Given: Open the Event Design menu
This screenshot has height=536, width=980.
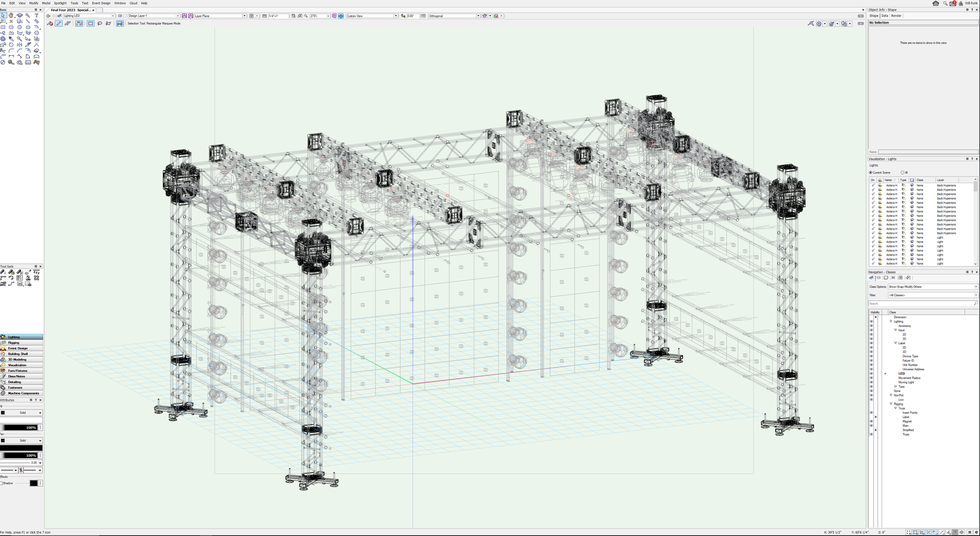Looking at the screenshot, I should tap(101, 3).
